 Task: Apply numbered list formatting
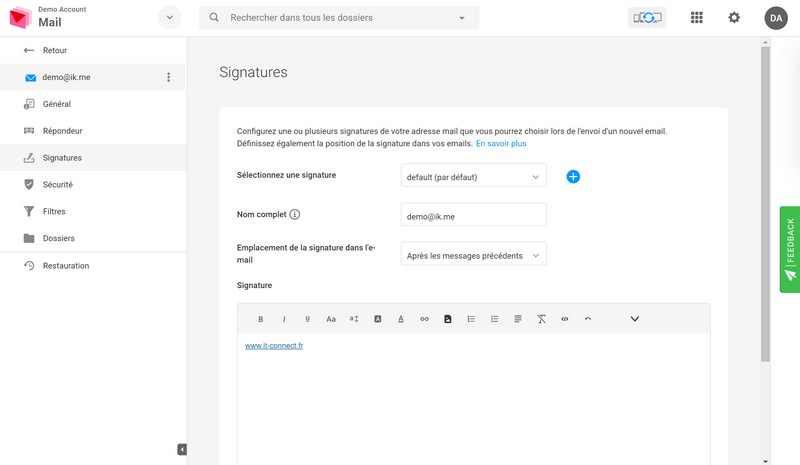tap(494, 319)
